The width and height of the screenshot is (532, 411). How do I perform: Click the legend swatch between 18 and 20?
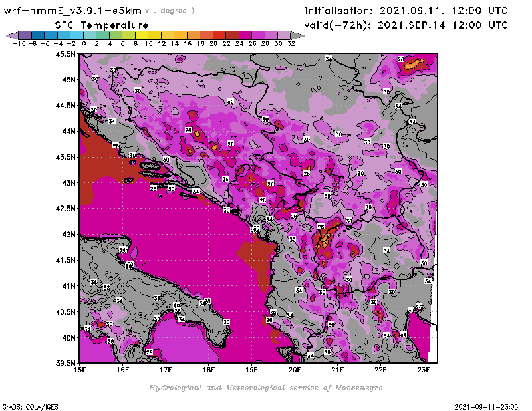click(206, 35)
